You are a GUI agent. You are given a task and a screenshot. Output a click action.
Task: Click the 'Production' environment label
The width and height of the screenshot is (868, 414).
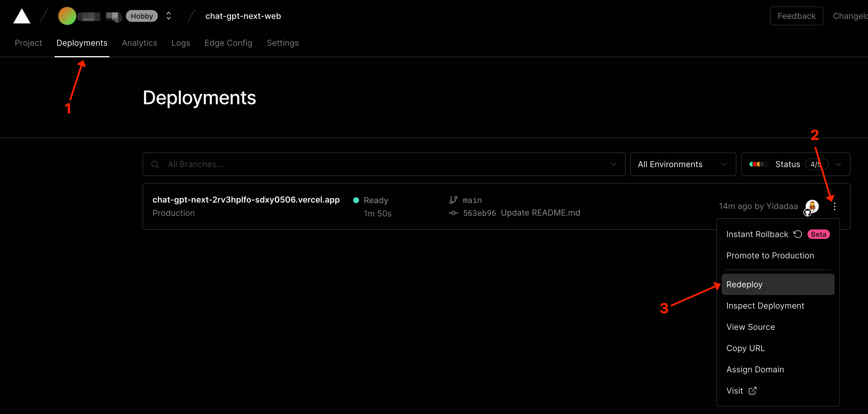tap(173, 213)
